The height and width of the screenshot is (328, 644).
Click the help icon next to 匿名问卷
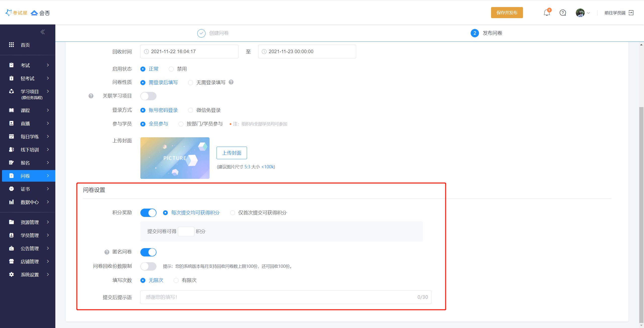[107, 252]
